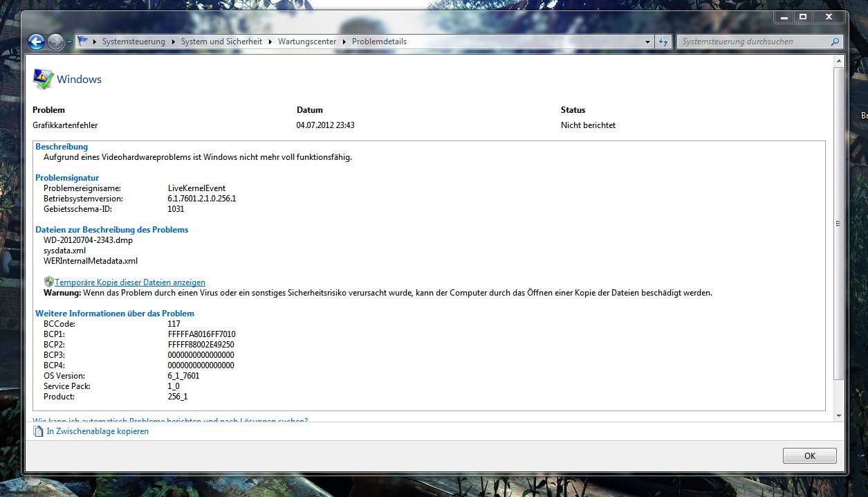Click shield icon beside Temporäre Kopie link
This screenshot has height=497, width=868.
48,282
